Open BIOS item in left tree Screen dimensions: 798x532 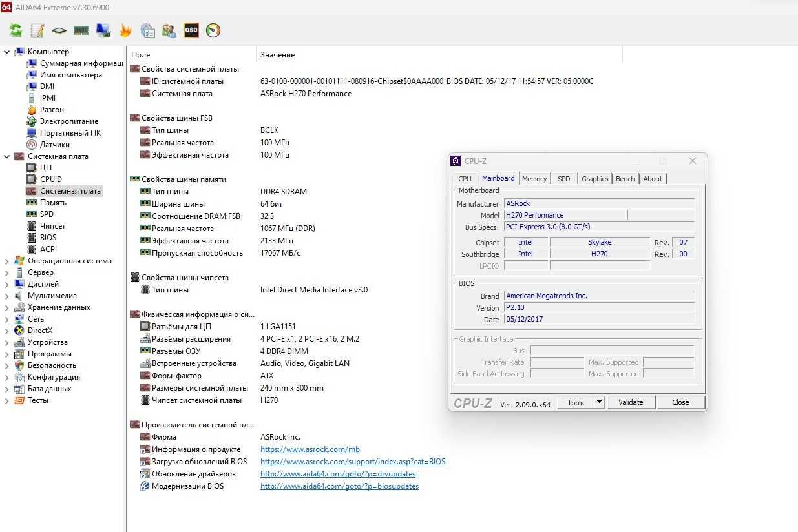48,238
